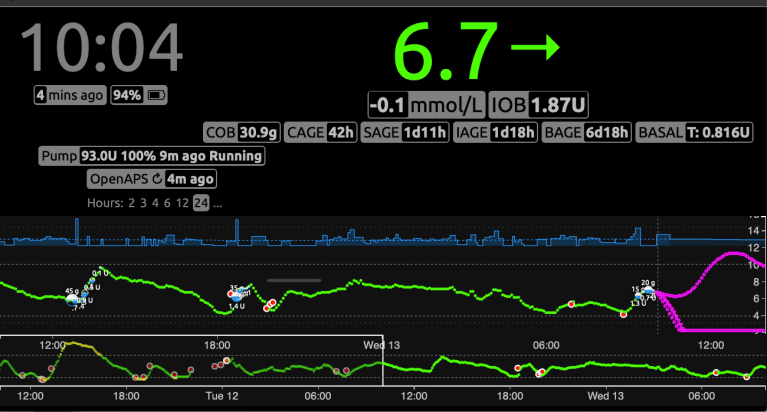Click the OpenAPS loop refresh icon
Screen dimensions: 767x412
(x=157, y=179)
